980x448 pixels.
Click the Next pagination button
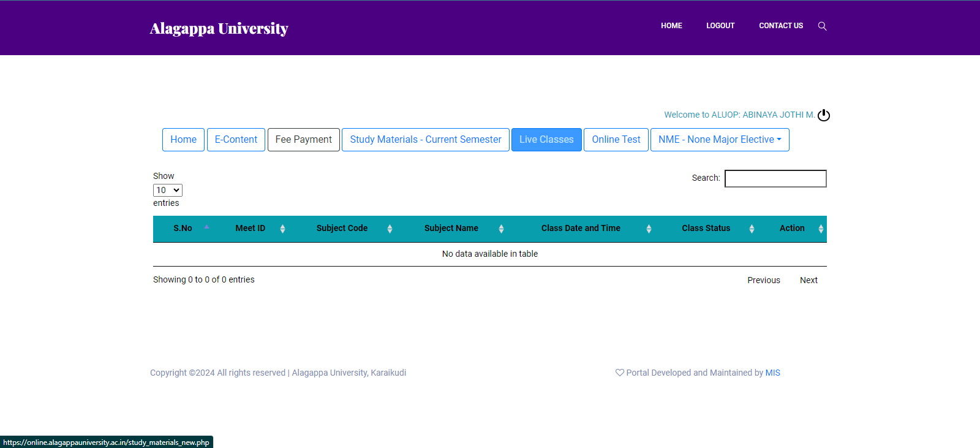(809, 280)
